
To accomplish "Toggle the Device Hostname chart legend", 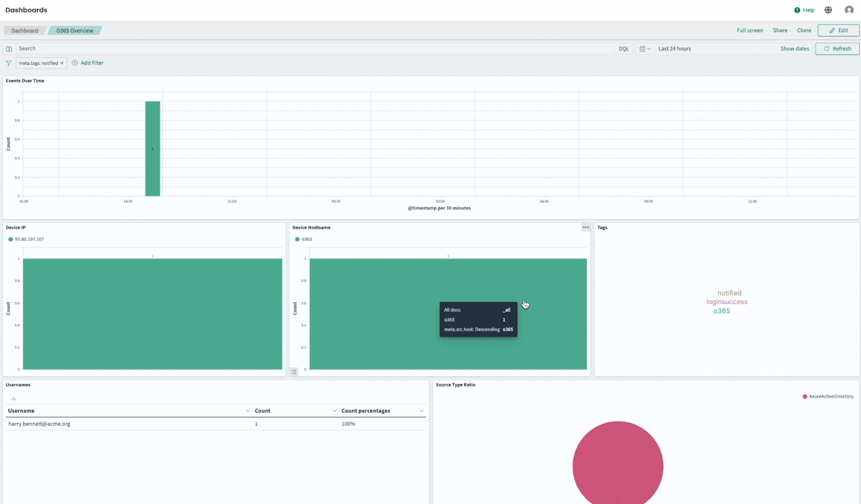I will (294, 372).
